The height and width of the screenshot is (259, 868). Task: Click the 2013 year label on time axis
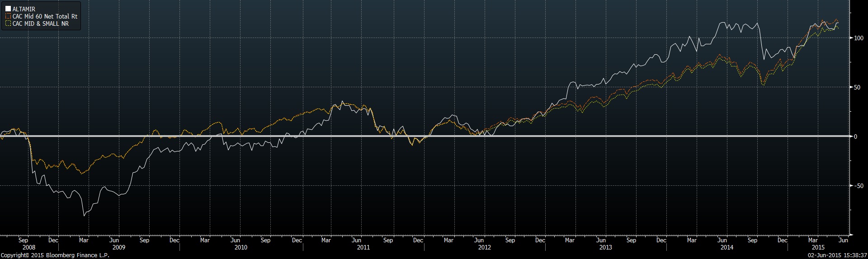605,247
